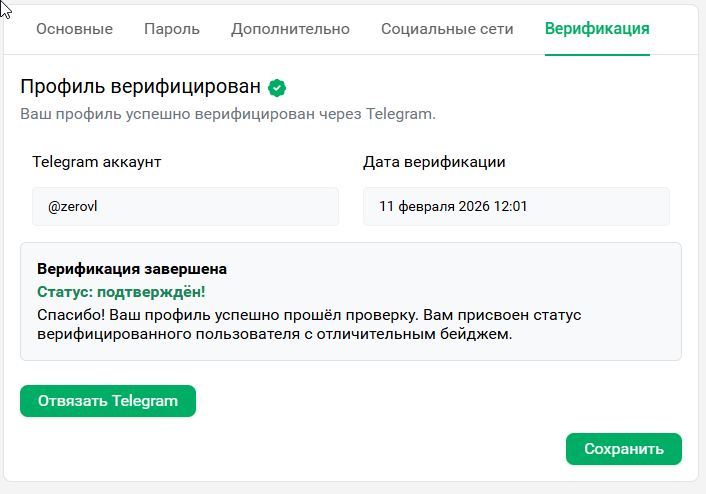
Task: Focus the Telegram account field with @zerovl
Action: pos(185,207)
